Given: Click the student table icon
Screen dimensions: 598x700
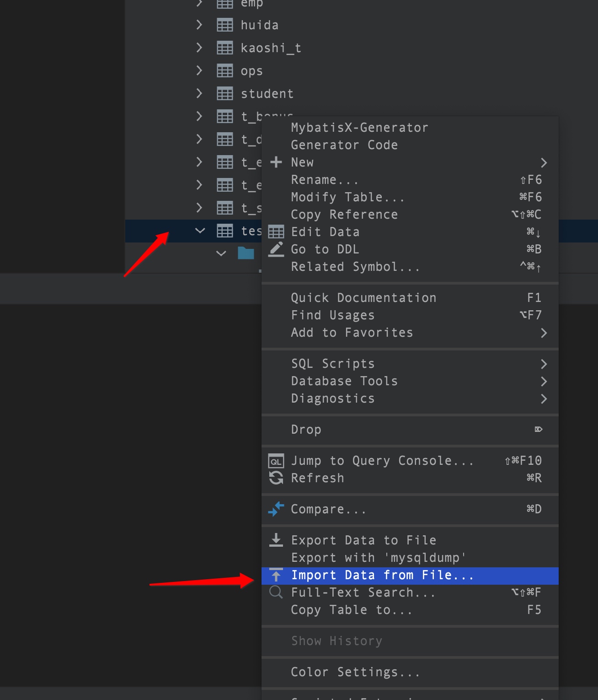Looking at the screenshot, I should click(x=224, y=94).
